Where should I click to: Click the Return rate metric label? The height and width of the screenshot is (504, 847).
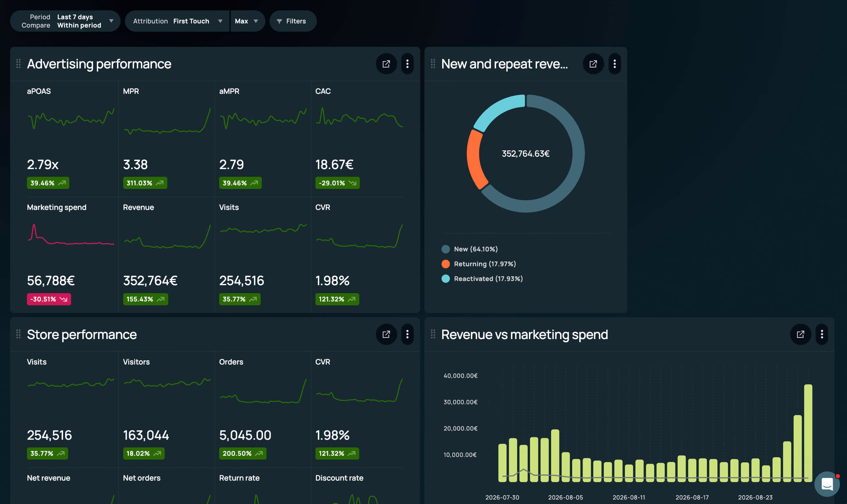[x=239, y=478]
